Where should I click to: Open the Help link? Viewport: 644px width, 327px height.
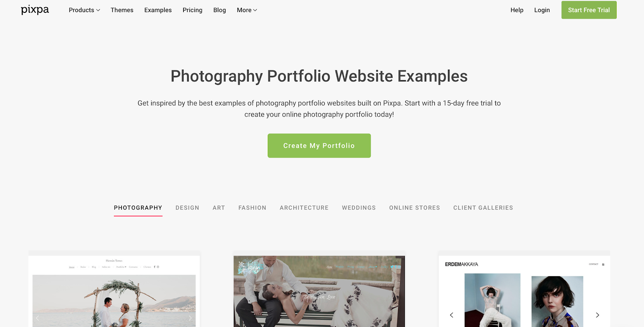[x=517, y=10]
